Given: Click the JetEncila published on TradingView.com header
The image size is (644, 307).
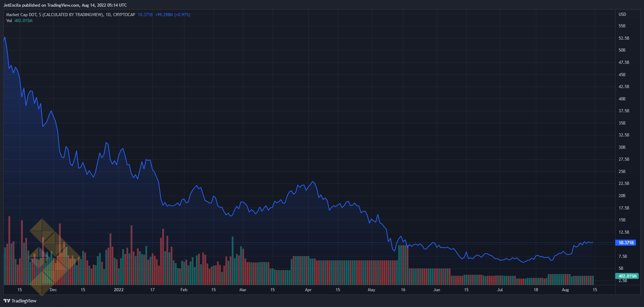Looking at the screenshot, I should coord(65,5).
